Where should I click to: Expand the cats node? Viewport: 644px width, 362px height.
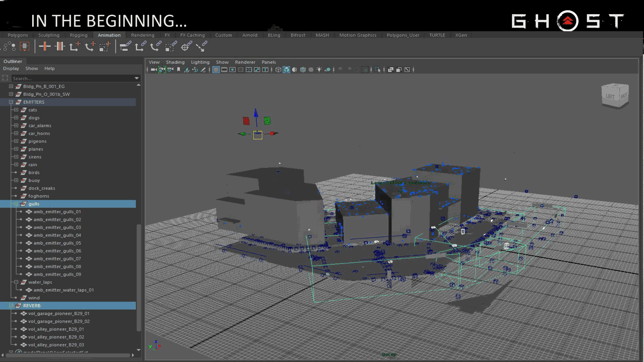(x=16, y=110)
